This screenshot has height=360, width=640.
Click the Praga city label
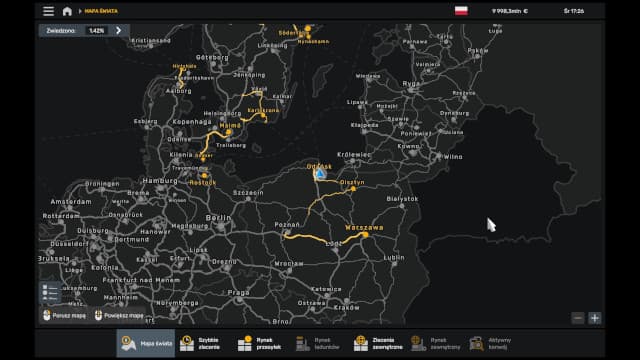tap(238, 292)
